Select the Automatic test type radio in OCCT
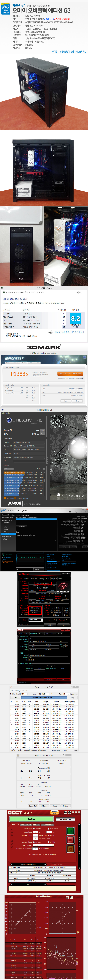88x980 pixels. (x=49, y=829)
